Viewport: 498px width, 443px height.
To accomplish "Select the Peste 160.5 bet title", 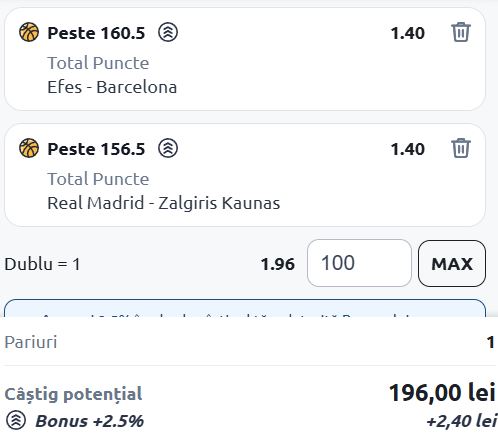I will (96, 33).
